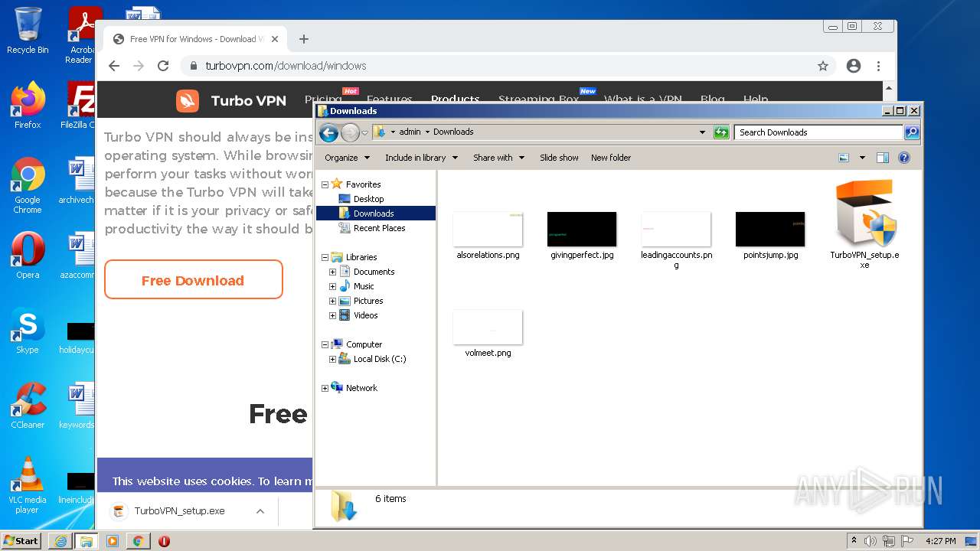Open Recycle Bin on the desktop
The image size is (980, 551).
(28, 31)
